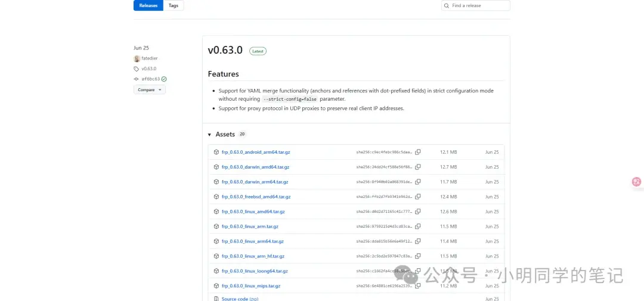This screenshot has height=301, width=644.
Task: Open the Compare dropdown
Action: pos(150,89)
